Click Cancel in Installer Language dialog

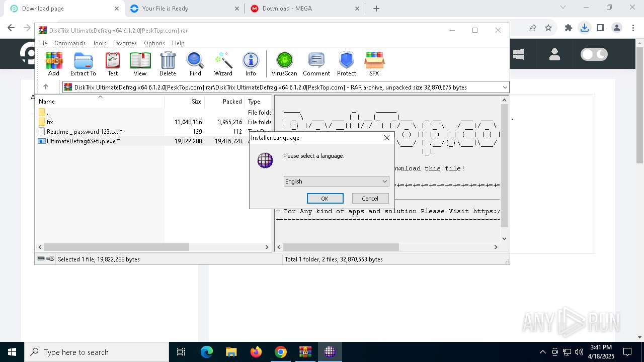pos(370,198)
